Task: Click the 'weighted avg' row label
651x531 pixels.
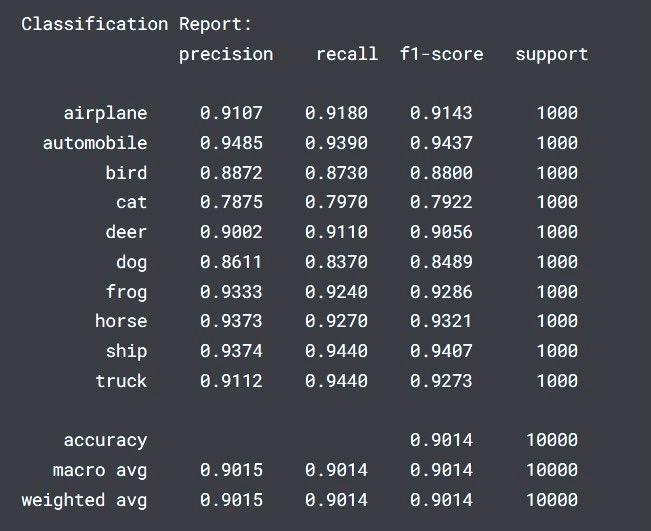Action: 84,500
